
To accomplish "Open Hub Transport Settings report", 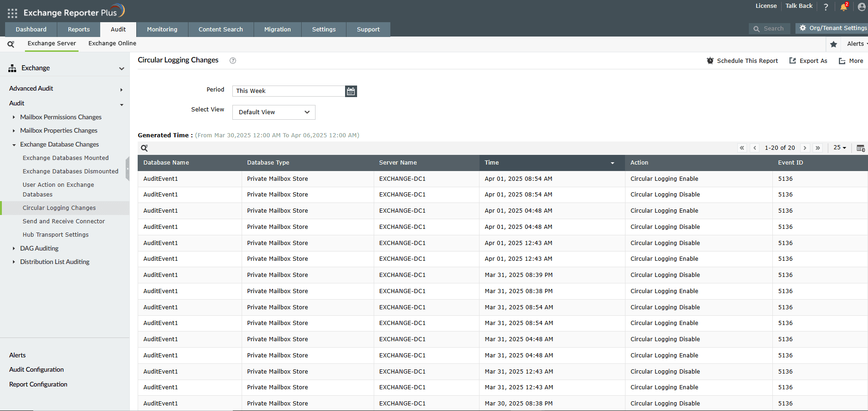I will point(55,235).
